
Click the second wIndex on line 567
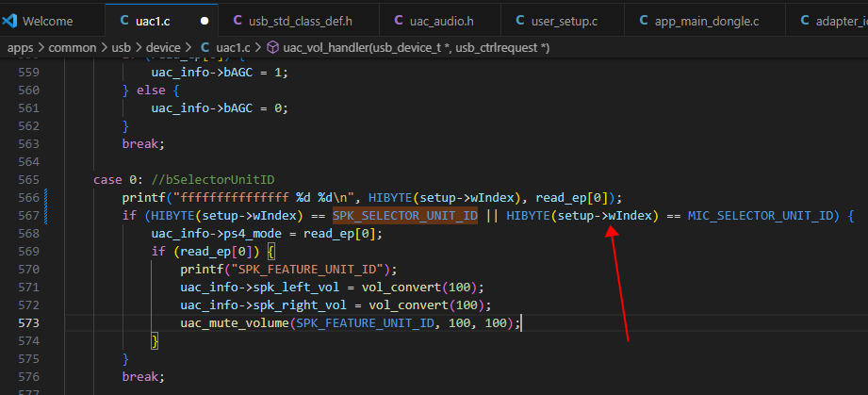[x=630, y=216]
